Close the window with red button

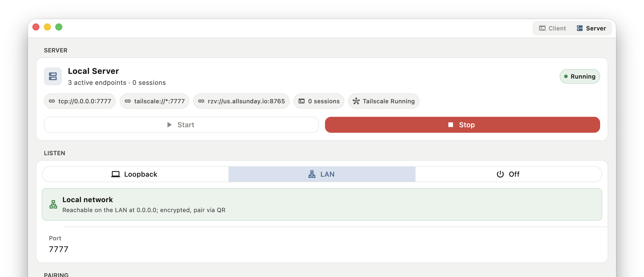tap(36, 27)
